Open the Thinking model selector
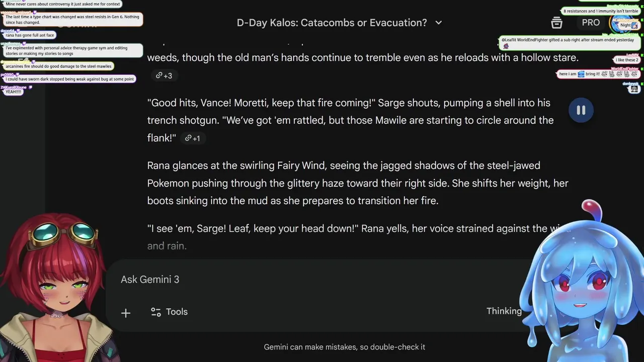This screenshot has width=644, height=362. point(504,311)
